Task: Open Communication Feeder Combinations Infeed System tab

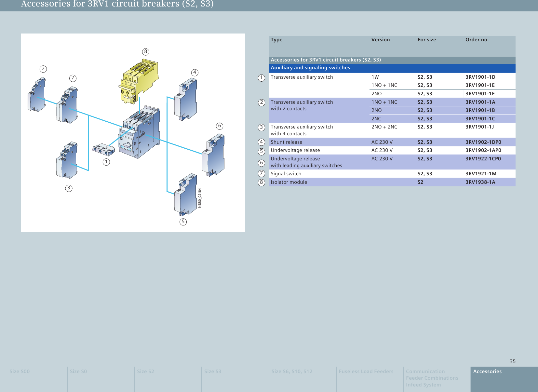Action: pyautogui.click(x=437, y=379)
